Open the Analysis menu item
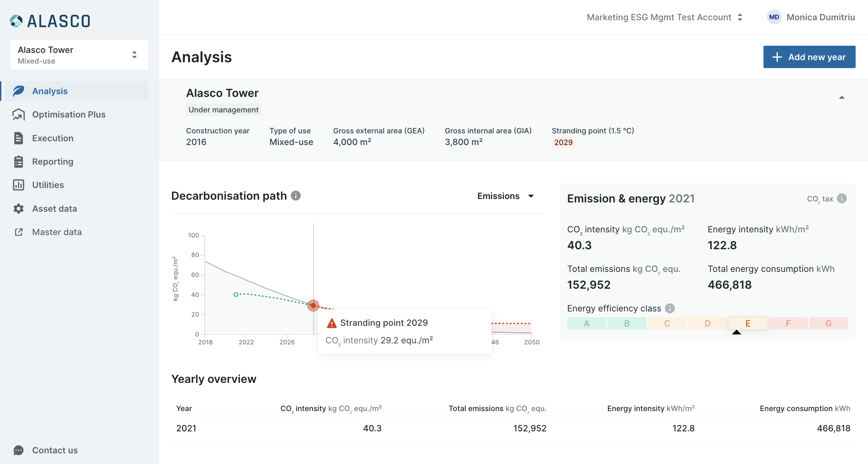Image resolution: width=868 pixels, height=464 pixels. [50, 91]
